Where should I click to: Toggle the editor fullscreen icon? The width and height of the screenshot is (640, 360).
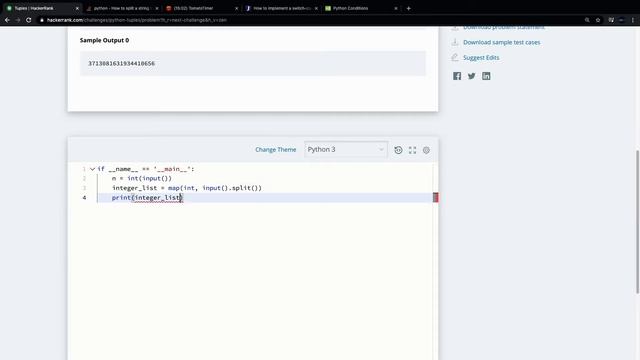point(412,150)
